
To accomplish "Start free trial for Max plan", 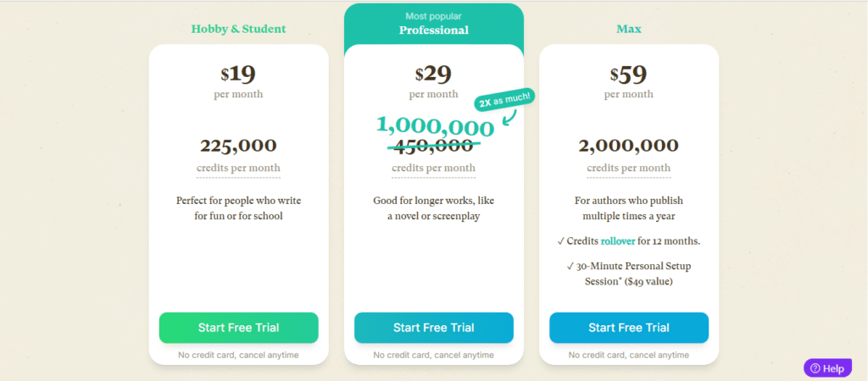I will 629,328.
